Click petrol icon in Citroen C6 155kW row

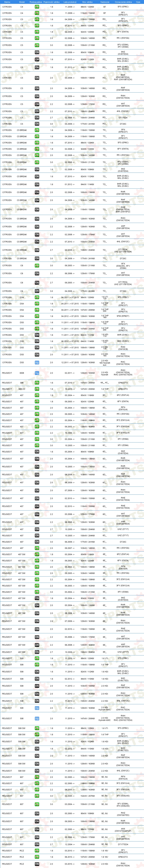(37, 265)
